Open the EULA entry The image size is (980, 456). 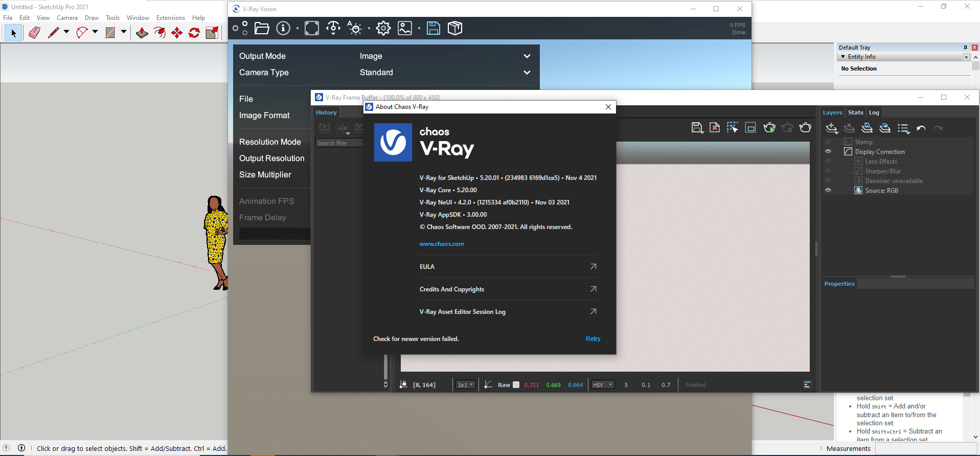coord(508,266)
